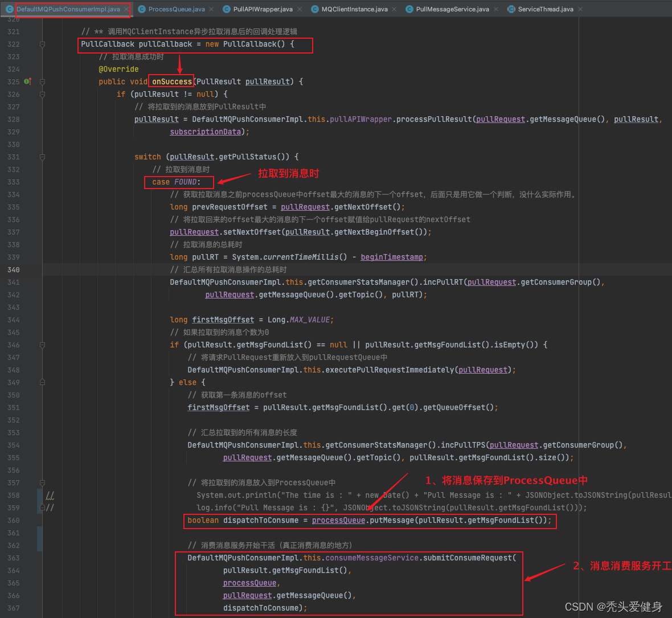Collapse the if block fold marker at line 346
Screen dimensions: 672x618
[x=42, y=345]
